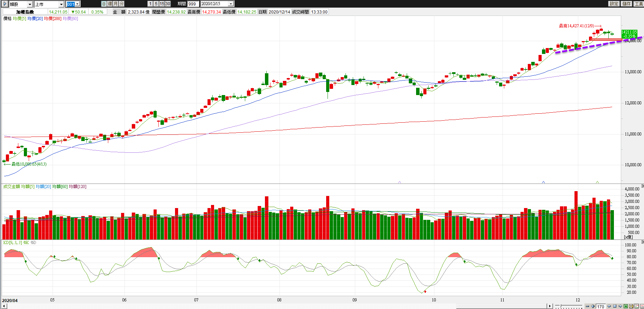This screenshot has height=309, width=644.
Task: Click the 期間 999 input field
Action: pos(193,4)
